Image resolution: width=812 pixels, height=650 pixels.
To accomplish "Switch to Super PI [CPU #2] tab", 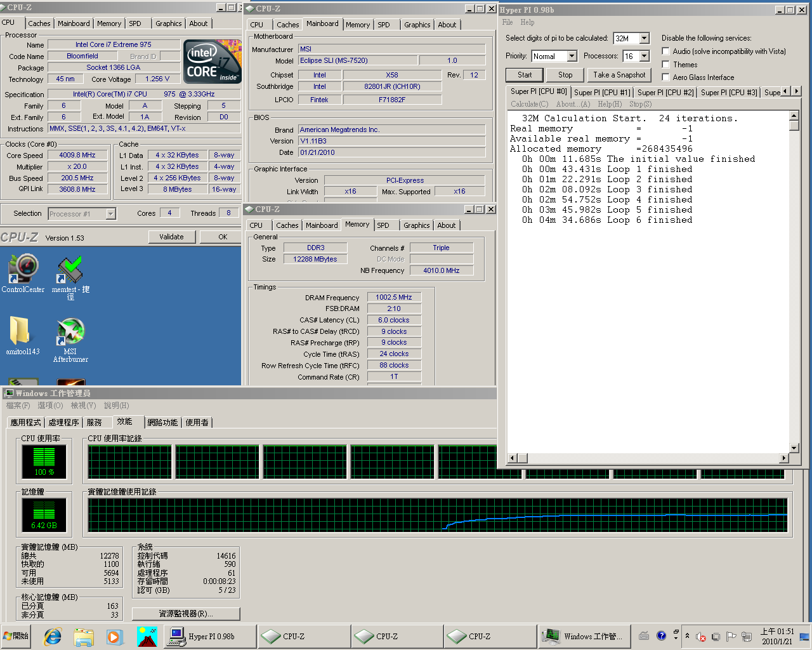I will tap(665, 92).
